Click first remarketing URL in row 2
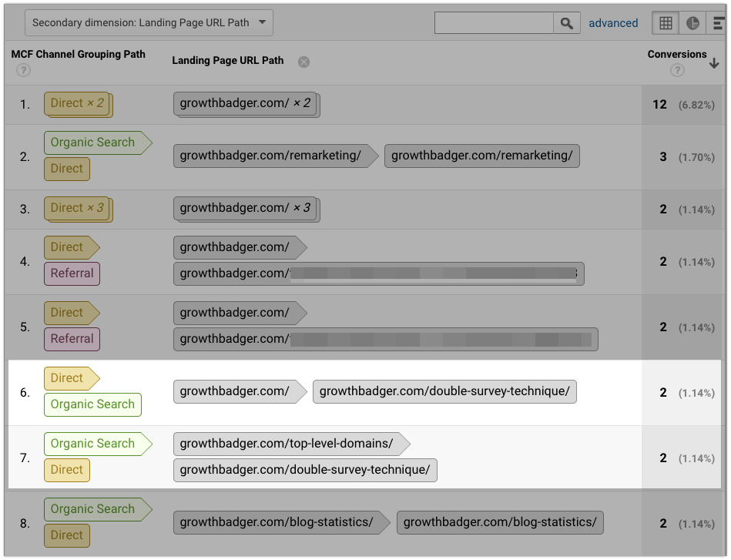This screenshot has height=560, width=731. coord(276,156)
